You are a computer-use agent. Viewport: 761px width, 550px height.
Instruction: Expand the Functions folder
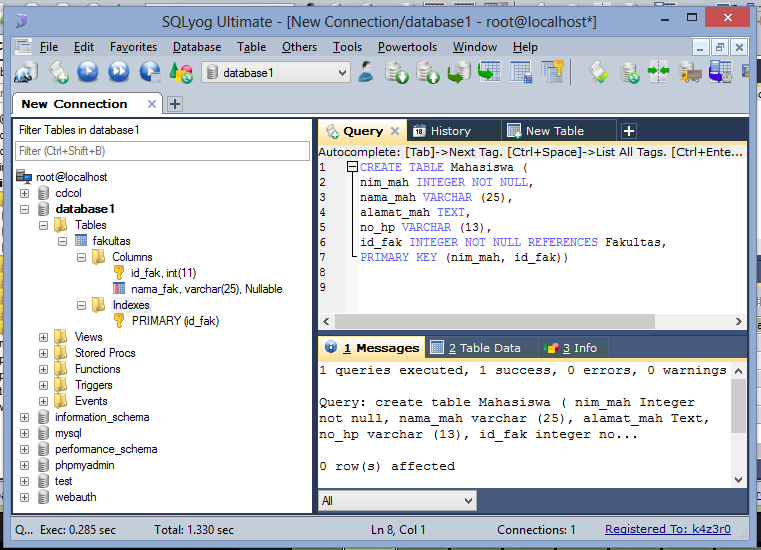[x=44, y=369]
